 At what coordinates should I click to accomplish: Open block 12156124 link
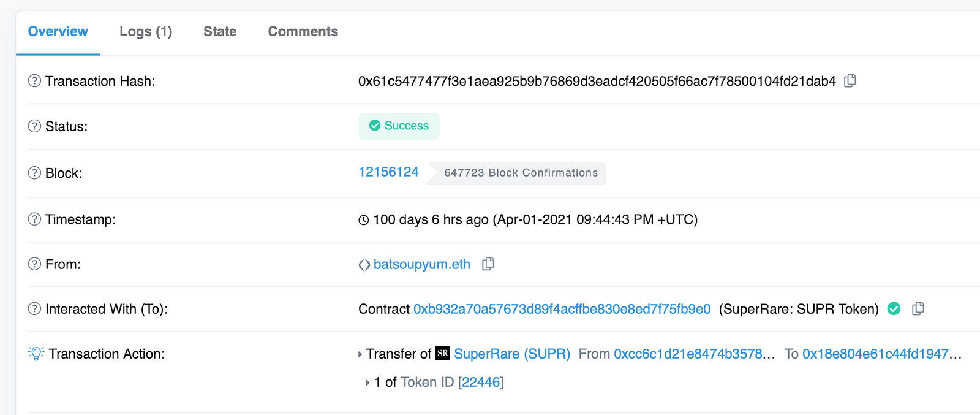click(388, 172)
